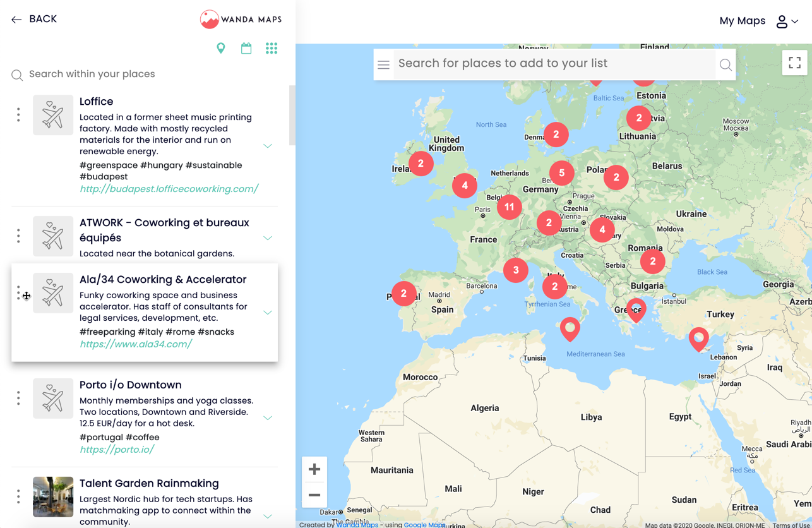Open the three-dot menu for ATWORK
Image resolution: width=812 pixels, height=528 pixels.
pos(18,236)
